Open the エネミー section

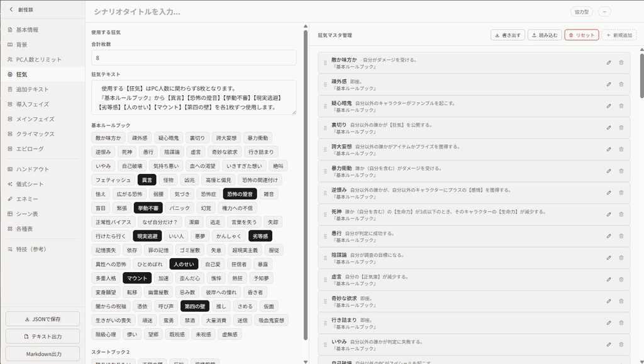tap(43, 198)
